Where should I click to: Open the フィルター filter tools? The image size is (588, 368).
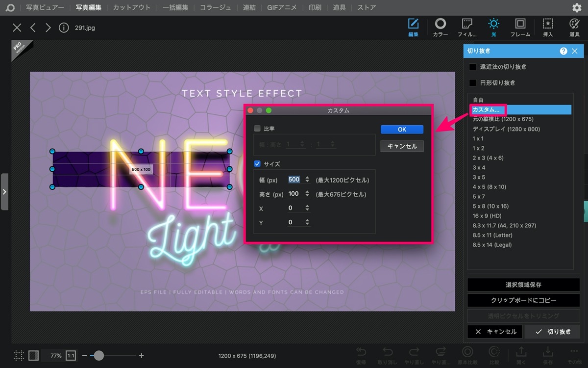click(467, 27)
